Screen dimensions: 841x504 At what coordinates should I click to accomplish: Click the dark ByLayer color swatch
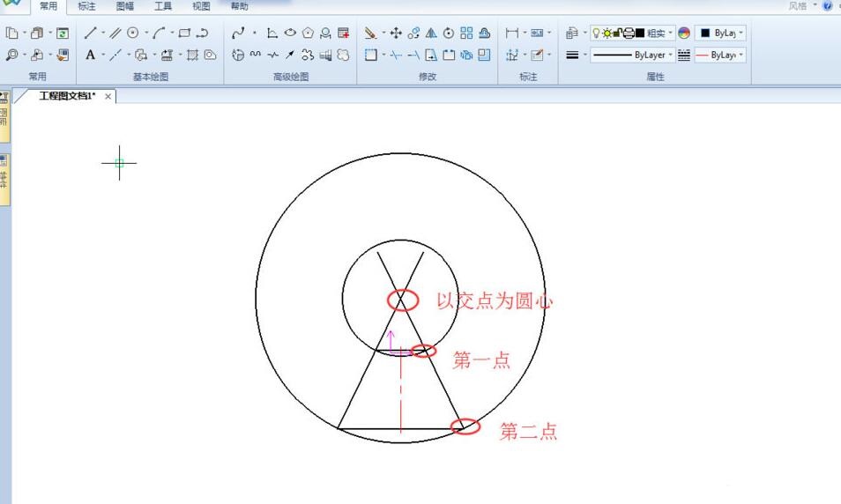pyautogui.click(x=705, y=33)
